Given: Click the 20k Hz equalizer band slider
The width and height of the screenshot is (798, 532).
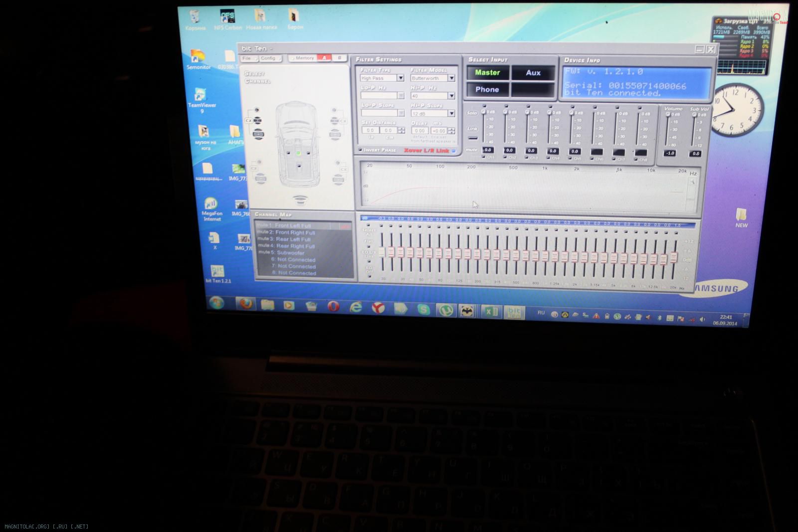Looking at the screenshot, I should pyautogui.click(x=674, y=258).
